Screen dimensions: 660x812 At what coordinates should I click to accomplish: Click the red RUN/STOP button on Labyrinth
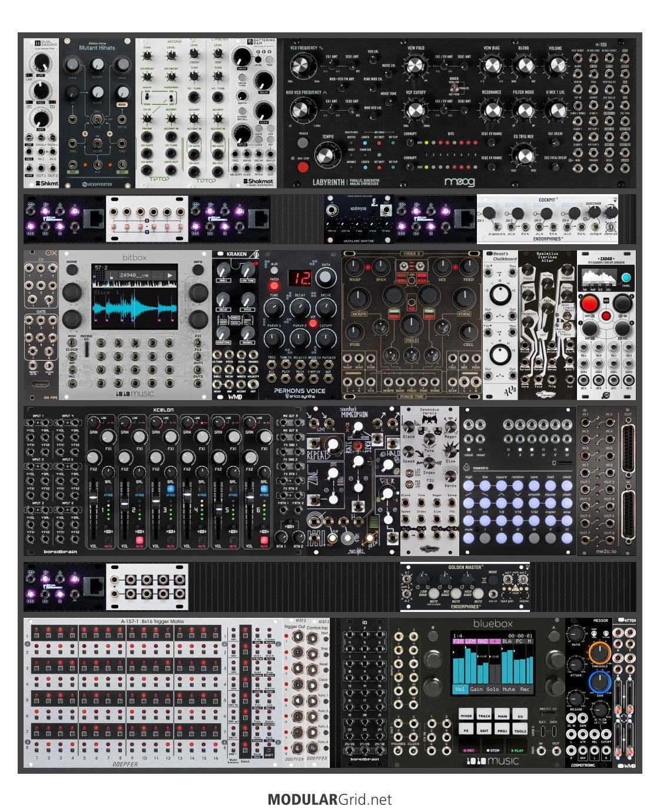point(303,167)
